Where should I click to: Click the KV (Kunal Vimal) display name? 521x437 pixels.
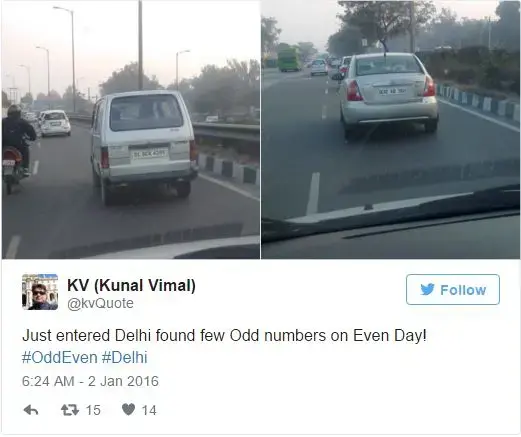click(x=131, y=285)
